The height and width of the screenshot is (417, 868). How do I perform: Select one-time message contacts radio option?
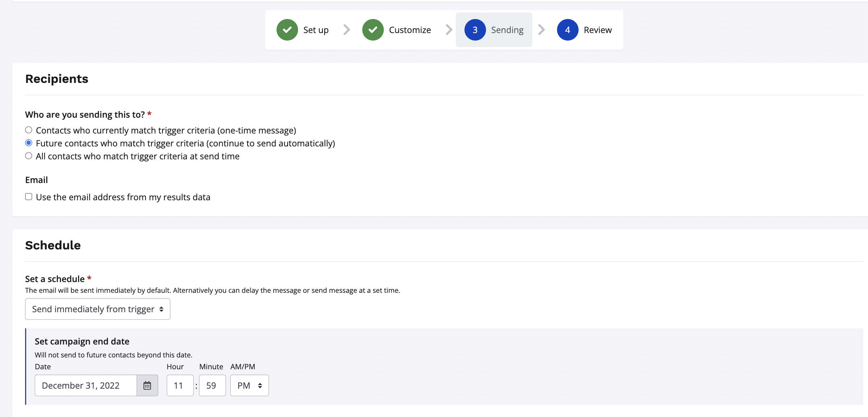point(29,130)
